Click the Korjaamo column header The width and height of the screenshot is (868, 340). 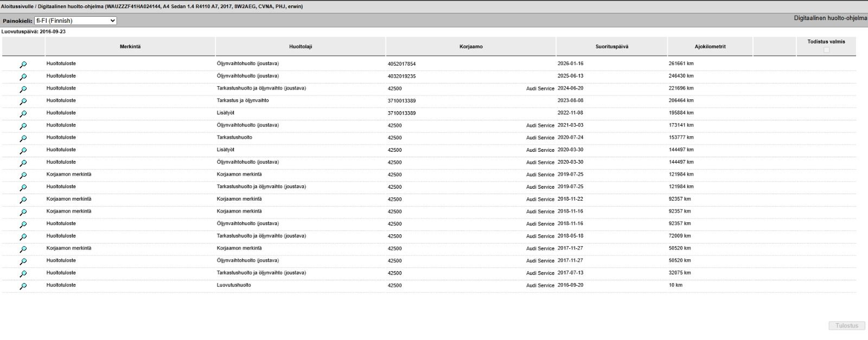471,47
